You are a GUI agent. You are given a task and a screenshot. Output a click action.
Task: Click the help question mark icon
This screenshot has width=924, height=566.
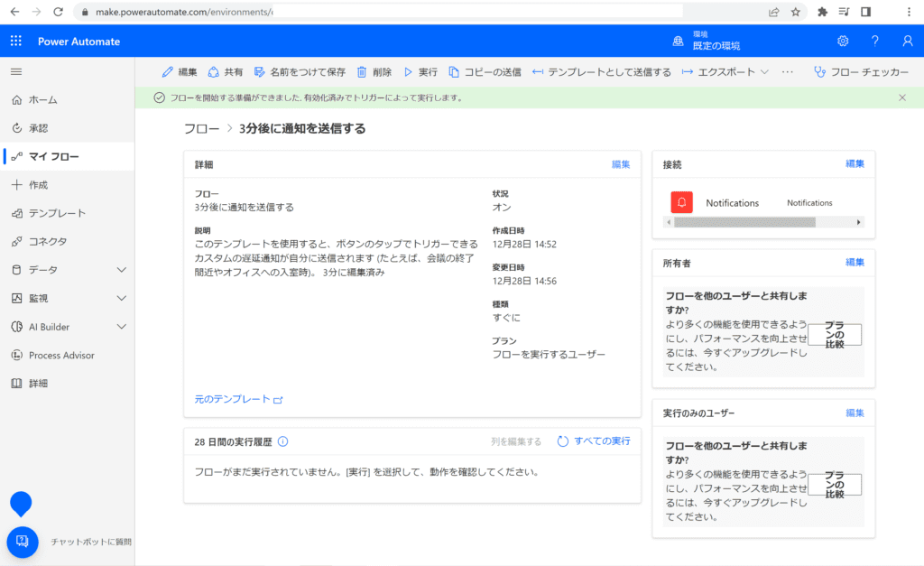pos(874,42)
